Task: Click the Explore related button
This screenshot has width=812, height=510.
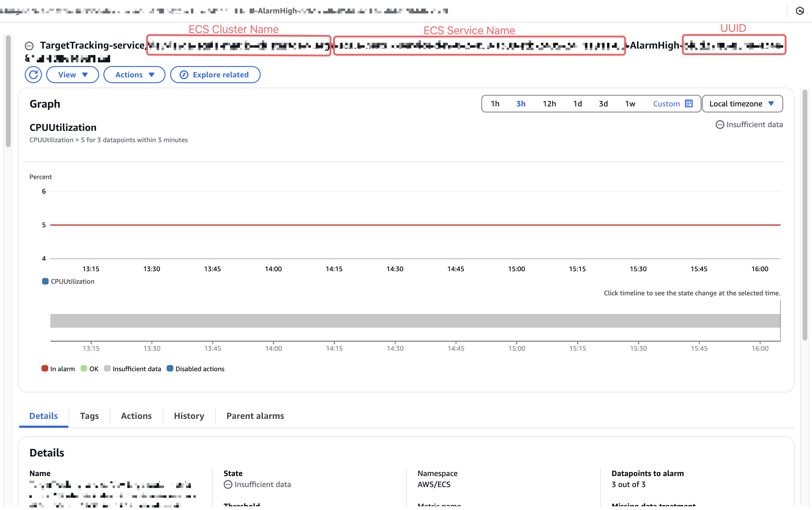Action: pyautogui.click(x=215, y=75)
